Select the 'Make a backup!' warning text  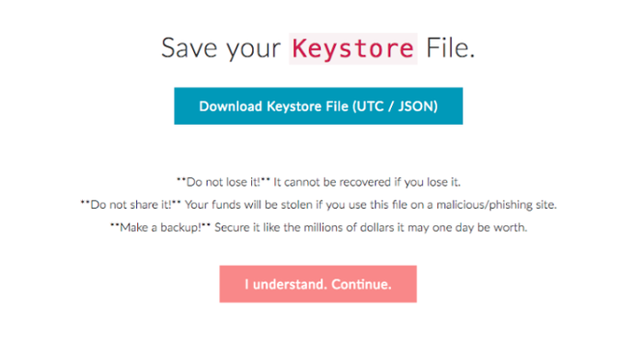point(160,227)
